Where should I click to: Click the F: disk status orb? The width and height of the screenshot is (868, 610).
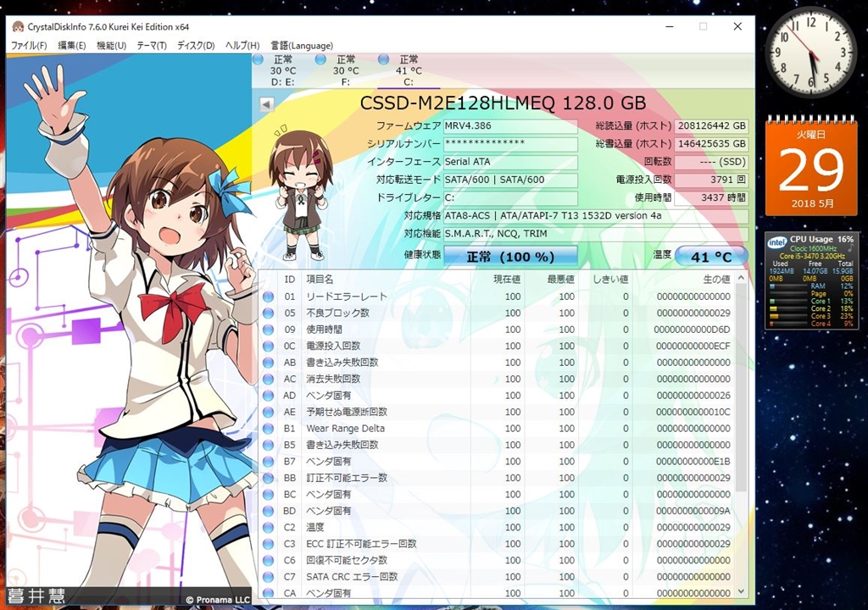tap(320, 60)
